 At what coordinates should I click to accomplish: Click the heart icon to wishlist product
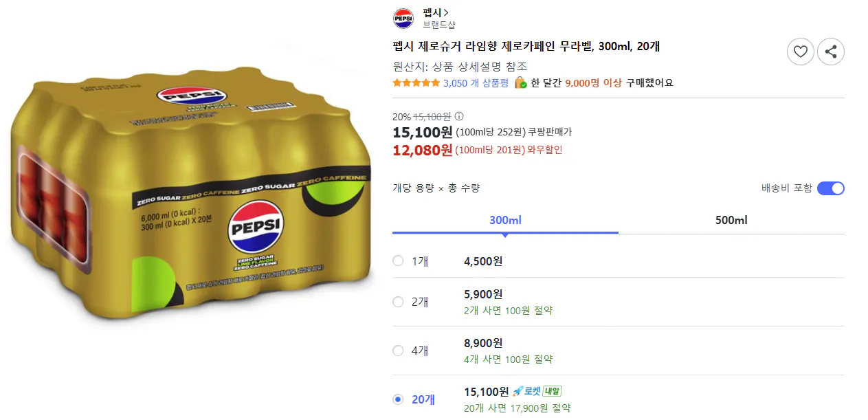(800, 51)
